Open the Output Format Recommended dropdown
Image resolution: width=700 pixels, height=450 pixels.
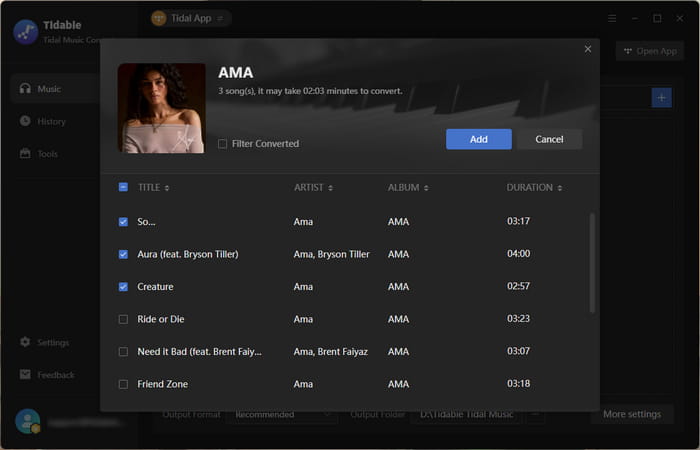pos(282,414)
